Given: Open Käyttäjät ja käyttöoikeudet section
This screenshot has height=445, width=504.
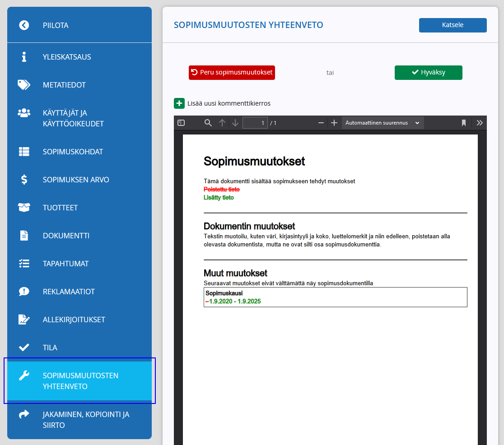Looking at the screenshot, I should (79, 118).
